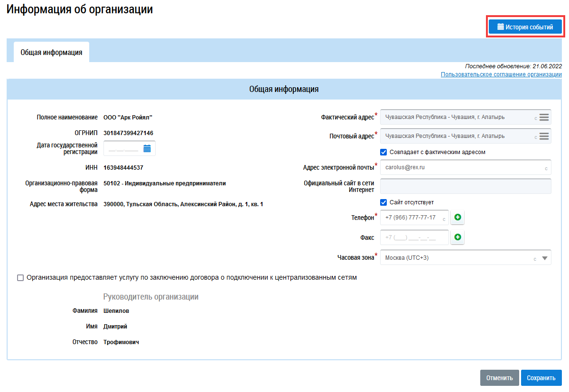Open address list menu for Почтовый адрес
Viewport: 569px width, 392px height.
[x=544, y=137]
